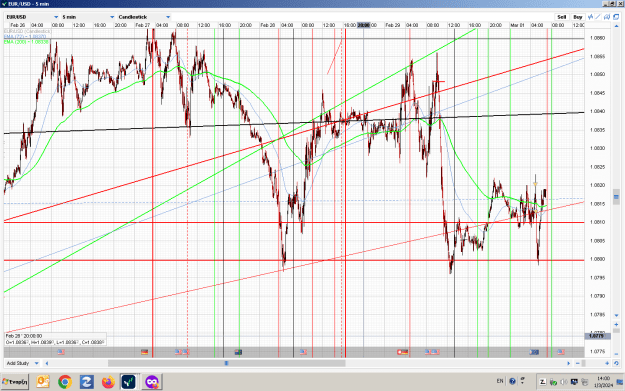
Task: Click the German flag event icon near Feb 27
Action: (145, 352)
